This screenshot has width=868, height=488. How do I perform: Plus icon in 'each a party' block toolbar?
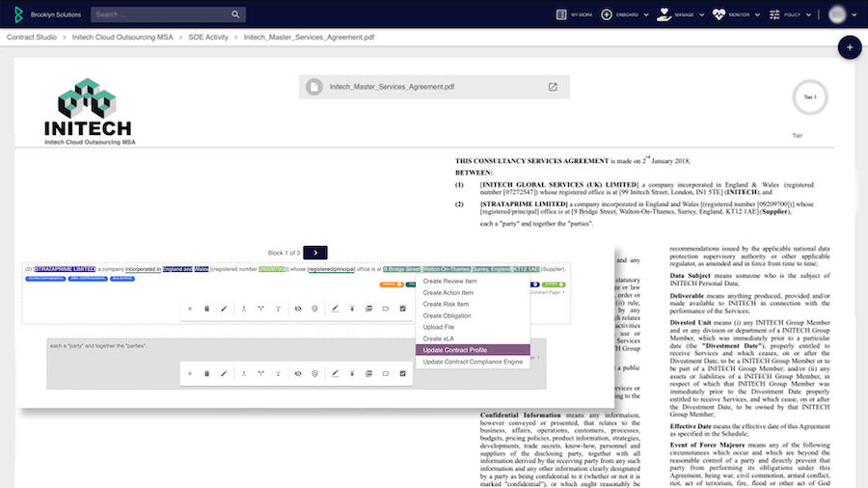190,373
